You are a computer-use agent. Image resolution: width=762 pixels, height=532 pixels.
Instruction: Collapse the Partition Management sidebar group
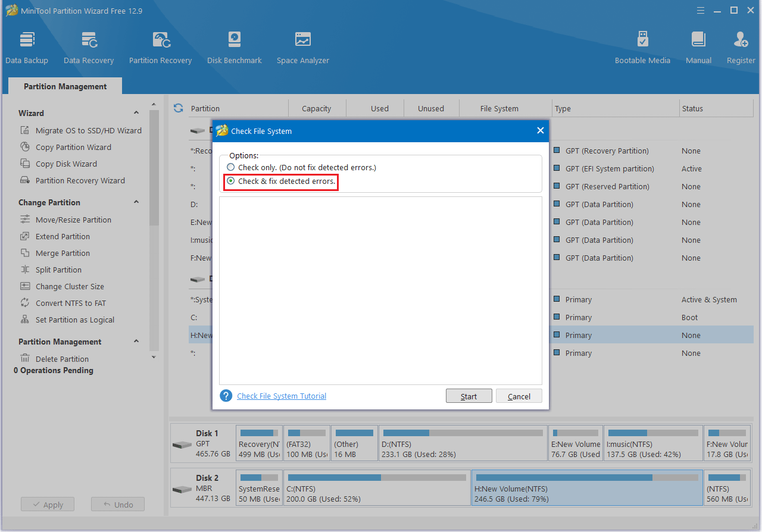pos(136,342)
